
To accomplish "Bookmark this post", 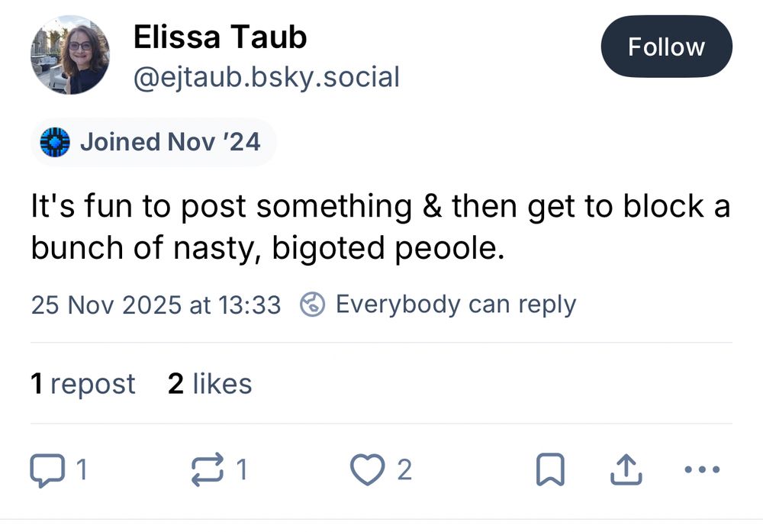I will (x=550, y=470).
